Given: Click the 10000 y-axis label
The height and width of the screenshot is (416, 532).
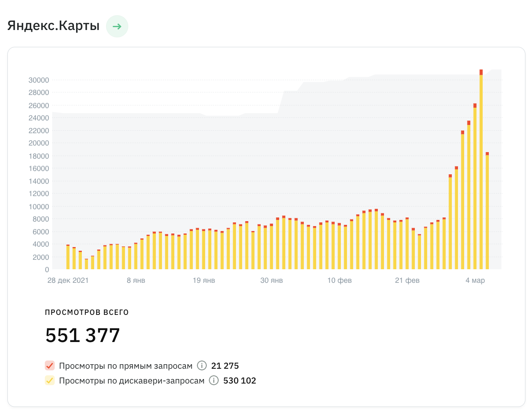Looking at the screenshot, I should 39,207.
